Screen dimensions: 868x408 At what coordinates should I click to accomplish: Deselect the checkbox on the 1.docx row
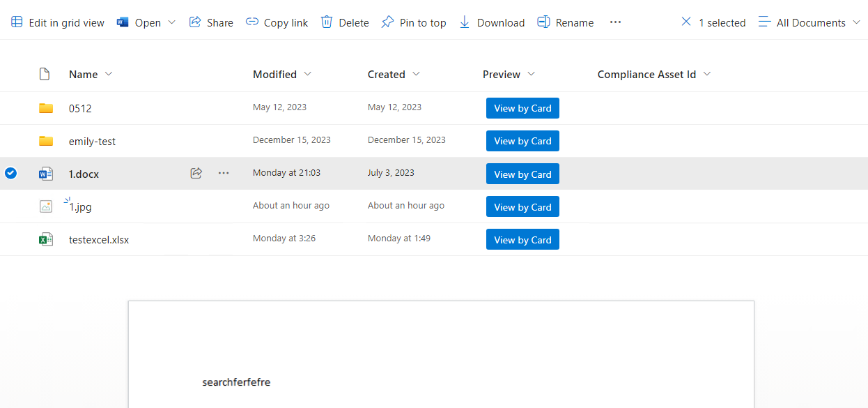[x=10, y=173]
